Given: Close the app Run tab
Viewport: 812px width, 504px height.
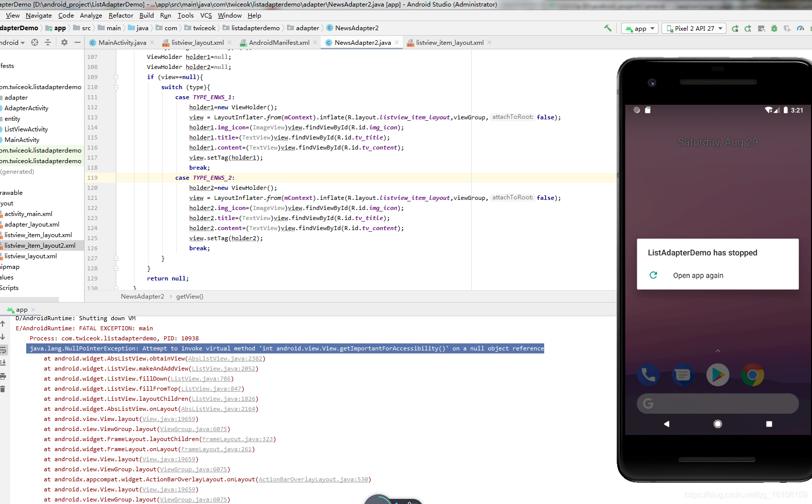Looking at the screenshot, I should click(33, 310).
